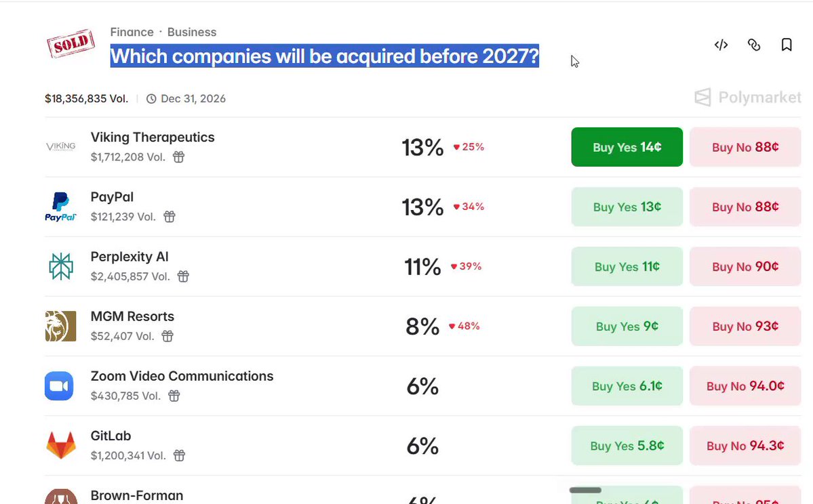Click the SOLD stamp market thumbnail
Viewport: 813px width, 504px height.
71,43
